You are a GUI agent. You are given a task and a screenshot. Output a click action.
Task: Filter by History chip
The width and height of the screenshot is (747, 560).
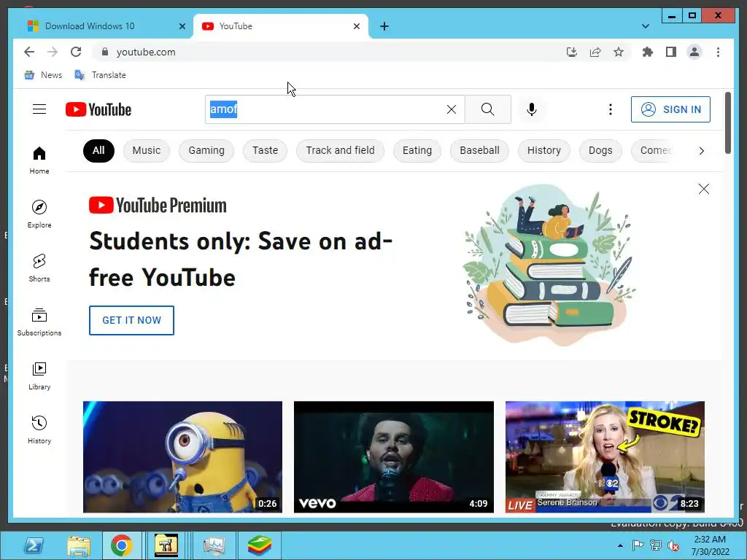543,150
